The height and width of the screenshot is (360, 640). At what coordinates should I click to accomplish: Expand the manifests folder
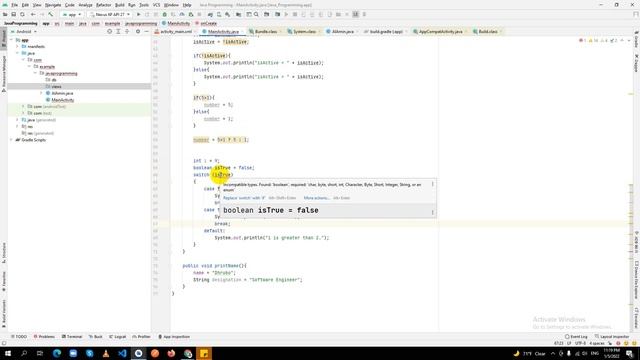click(17, 47)
